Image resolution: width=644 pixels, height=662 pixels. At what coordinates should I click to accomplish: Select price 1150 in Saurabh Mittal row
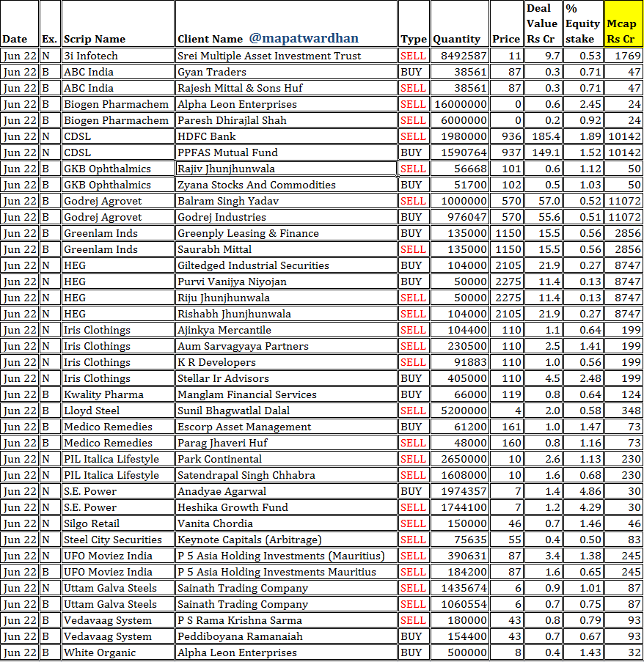coord(506,249)
